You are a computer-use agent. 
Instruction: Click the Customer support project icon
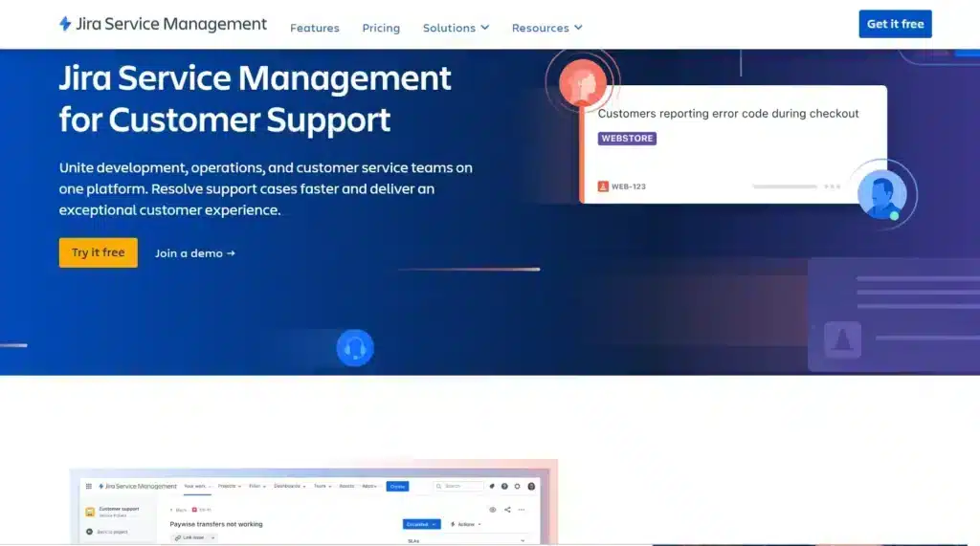[90, 513]
